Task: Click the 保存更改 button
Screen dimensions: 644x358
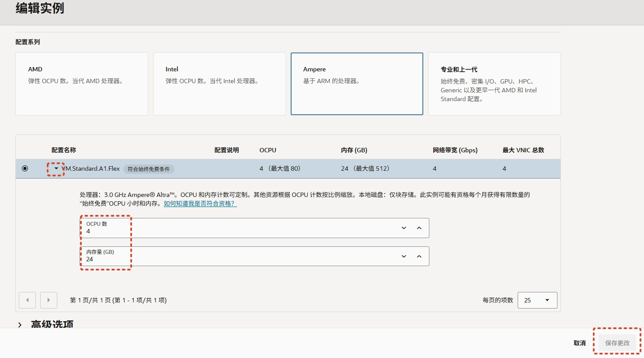Action: [616, 343]
